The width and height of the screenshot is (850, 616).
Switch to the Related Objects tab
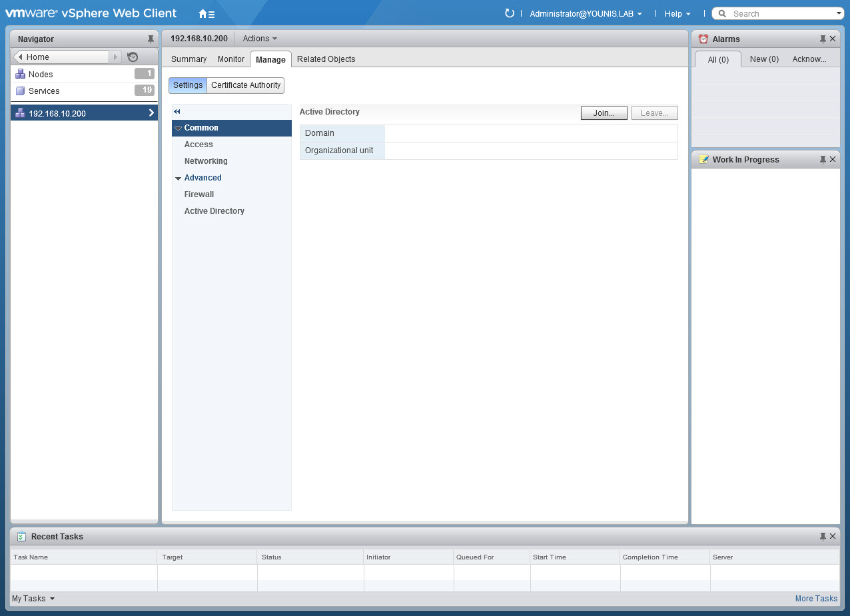click(x=326, y=59)
